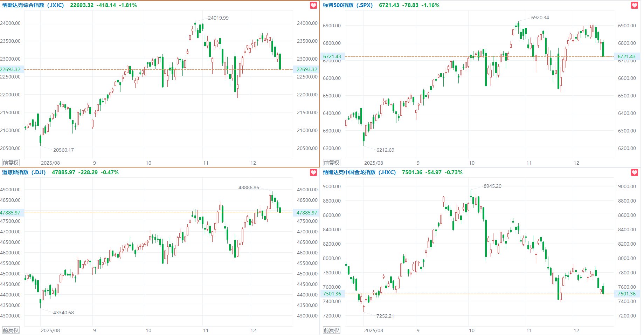Screen dimensions: 644x335
Task: Toggle favorite heart on the Dow Jones chart
Action: (x=313, y=172)
